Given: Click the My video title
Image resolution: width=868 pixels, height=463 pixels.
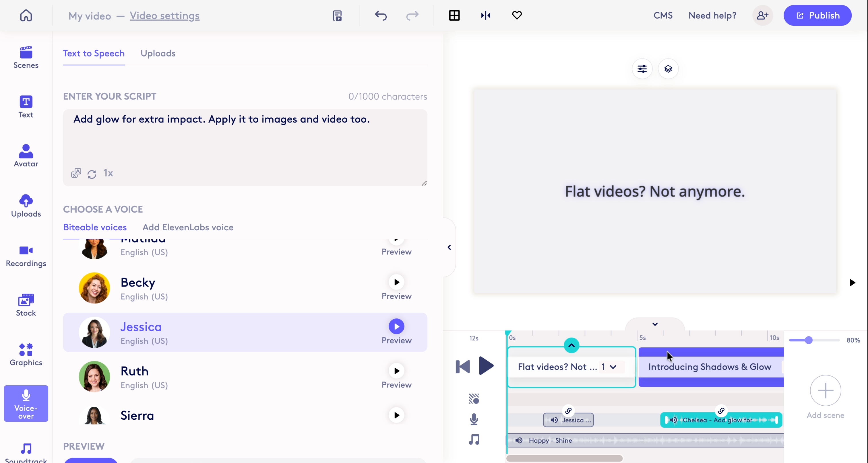Looking at the screenshot, I should tap(90, 16).
